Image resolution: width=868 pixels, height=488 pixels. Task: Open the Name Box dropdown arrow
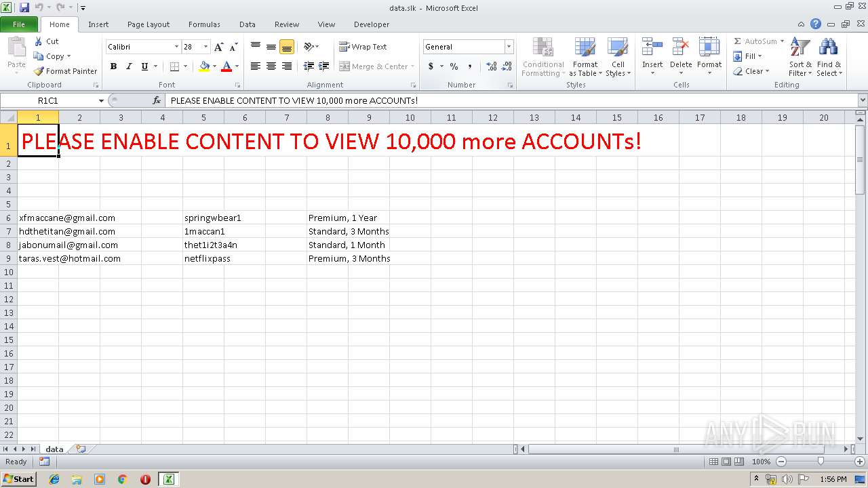101,100
